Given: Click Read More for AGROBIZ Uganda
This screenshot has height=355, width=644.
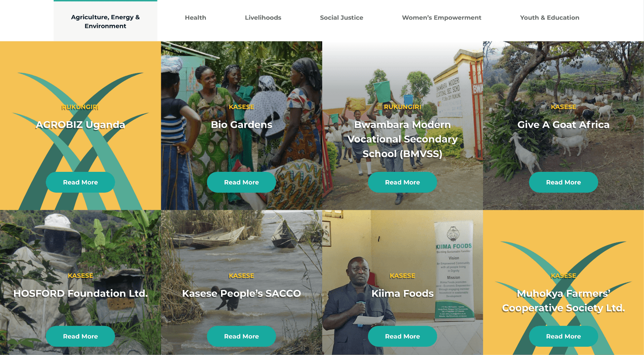Looking at the screenshot, I should click(80, 182).
